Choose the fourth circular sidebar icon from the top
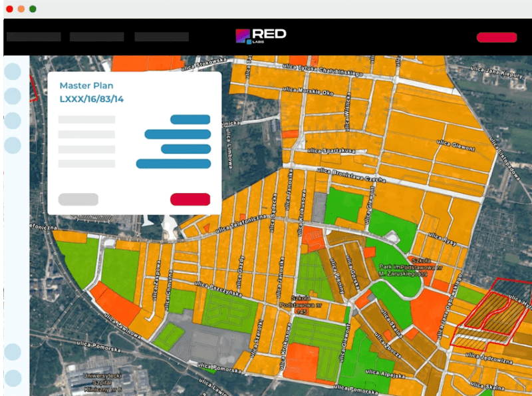532x396 pixels. pos(13,145)
